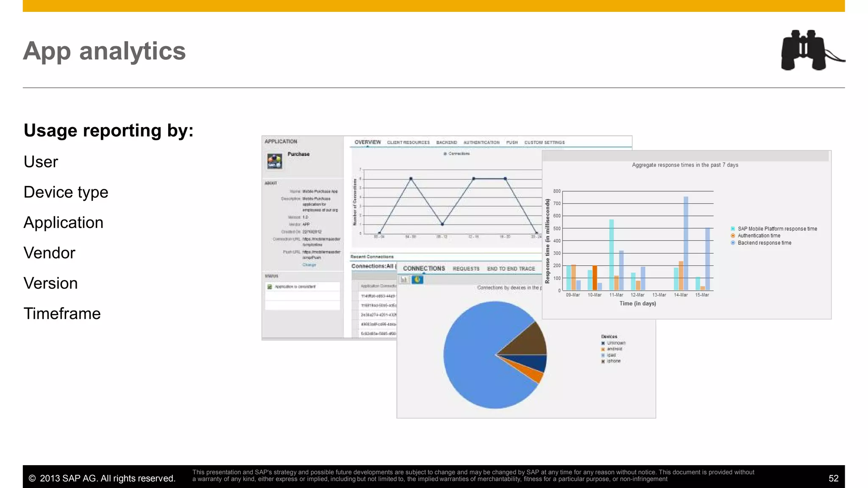Image resolution: width=868 pixels, height=488 pixels.
Task: Click the Change link under Push URL
Action: 309,265
